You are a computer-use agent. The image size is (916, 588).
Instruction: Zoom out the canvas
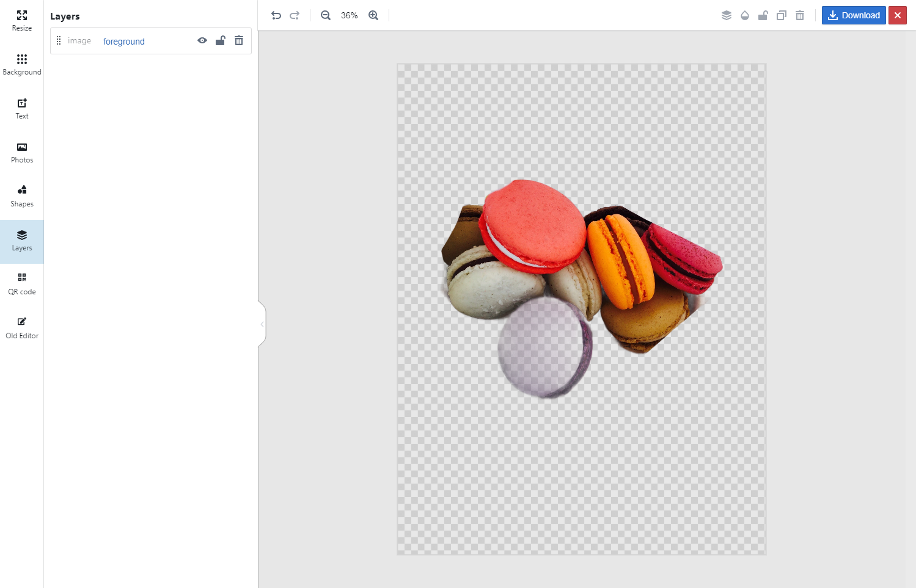(x=326, y=15)
